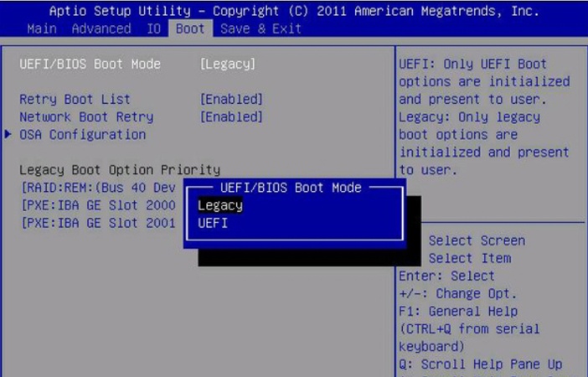
Task: Click 'F1: General Help' help line
Action: coord(458,312)
